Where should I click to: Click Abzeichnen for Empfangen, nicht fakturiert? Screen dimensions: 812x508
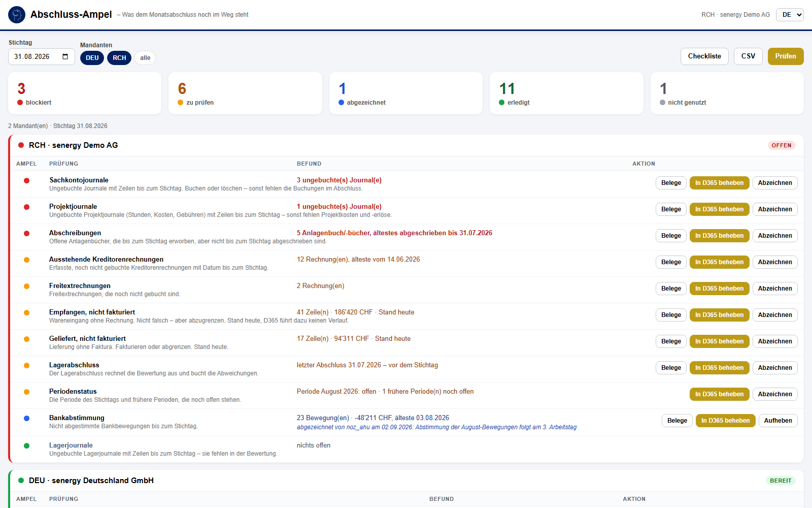click(x=775, y=315)
